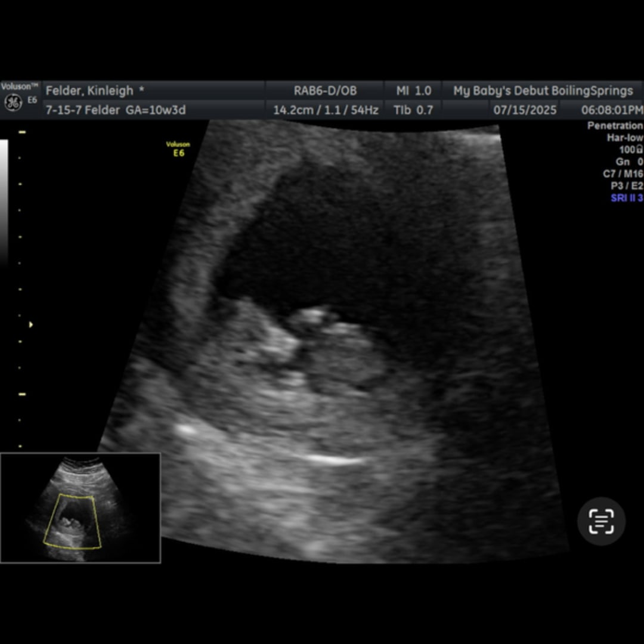Click the focus arrow marker on depth scale
This screenshot has width=644, height=644.
tap(31, 324)
